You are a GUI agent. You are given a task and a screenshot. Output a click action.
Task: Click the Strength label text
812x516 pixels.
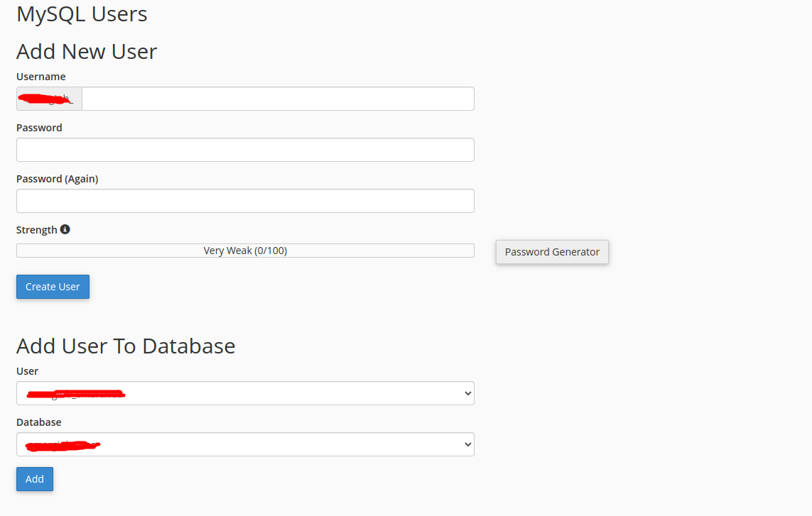tap(37, 230)
